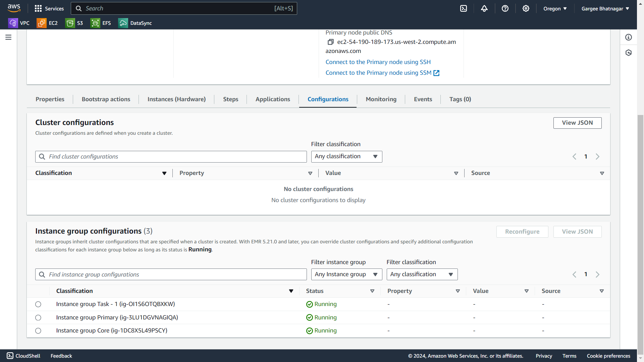Click the Find cluster configurations search field
Screen dimensions: 644x362
click(x=171, y=157)
